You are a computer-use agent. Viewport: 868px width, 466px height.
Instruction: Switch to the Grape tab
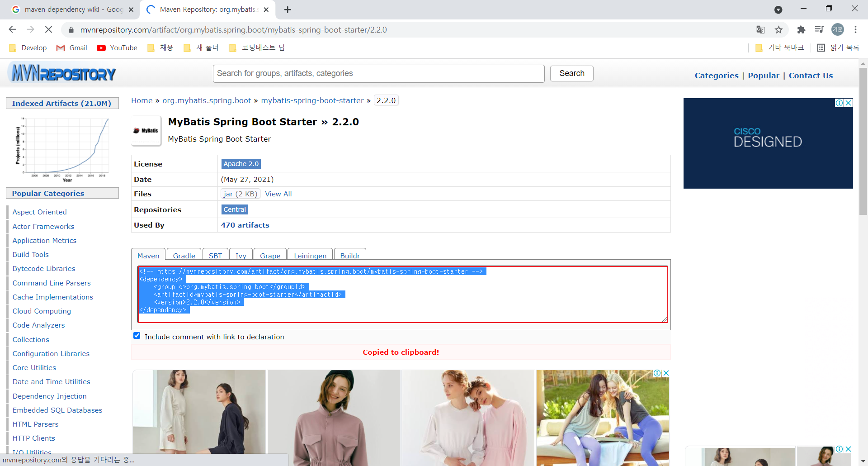270,255
